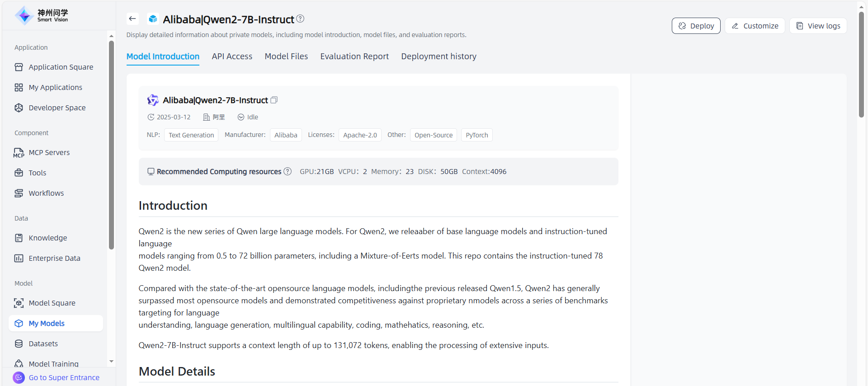Open MCP Servers from the sidebar
This screenshot has height=386, width=868.
point(49,152)
